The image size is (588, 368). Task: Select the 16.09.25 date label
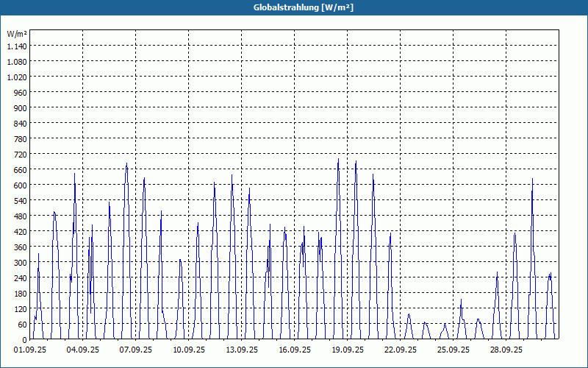(295, 350)
